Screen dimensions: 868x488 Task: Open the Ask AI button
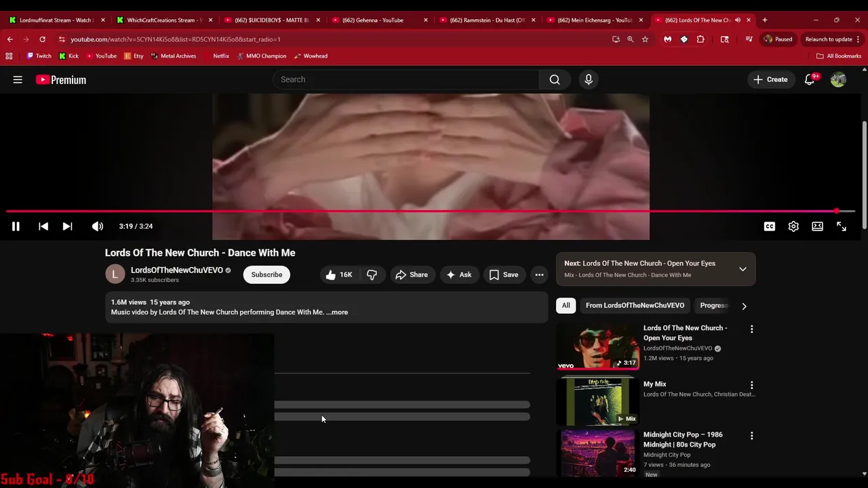[458, 274]
